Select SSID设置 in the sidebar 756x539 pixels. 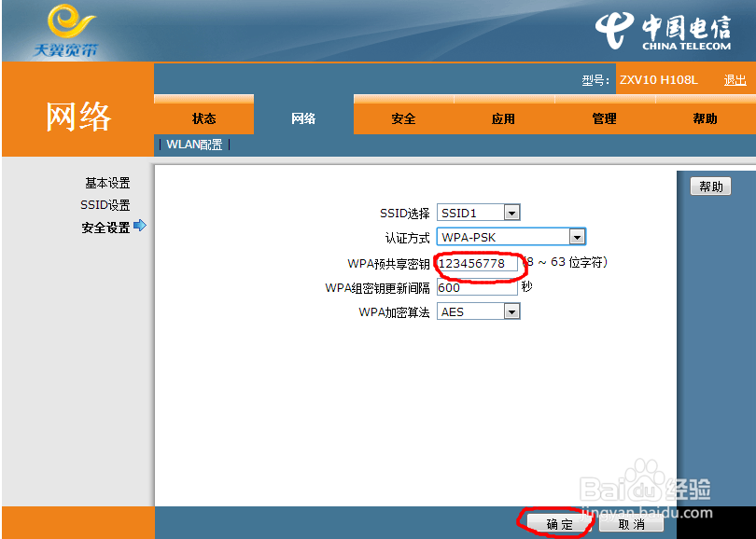(103, 204)
